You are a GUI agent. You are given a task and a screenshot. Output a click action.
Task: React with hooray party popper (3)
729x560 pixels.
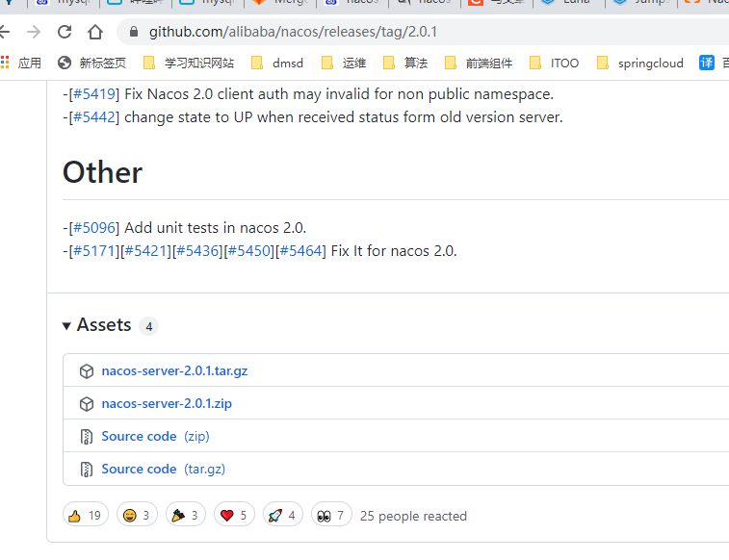click(186, 515)
